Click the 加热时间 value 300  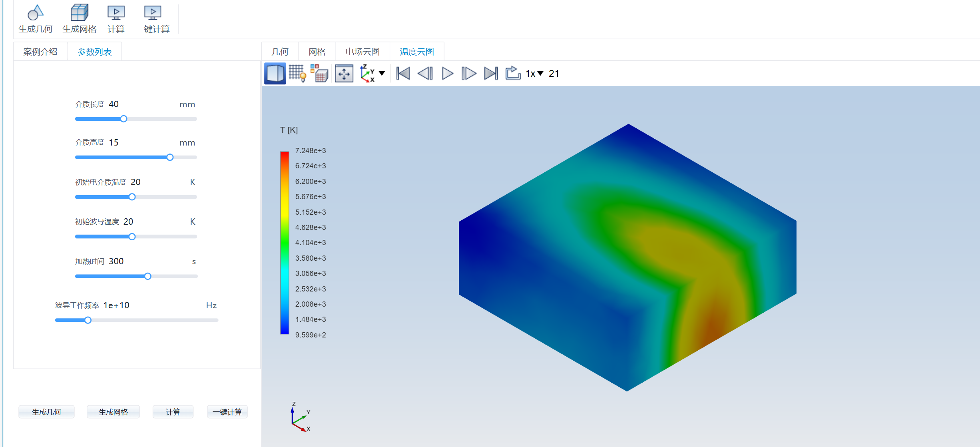(x=116, y=261)
